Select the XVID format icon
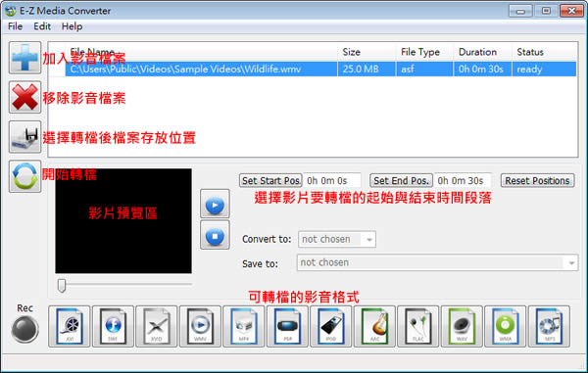 [x=157, y=327]
